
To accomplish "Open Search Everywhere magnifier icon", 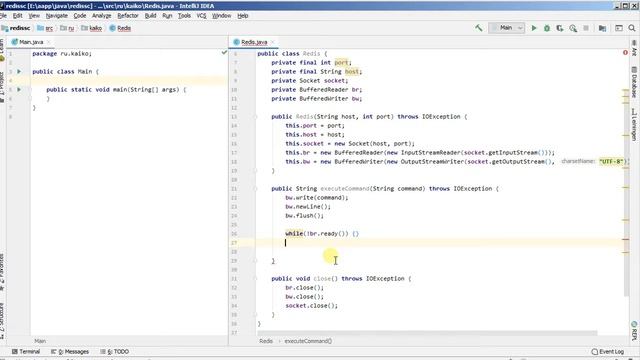I will 632,28.
